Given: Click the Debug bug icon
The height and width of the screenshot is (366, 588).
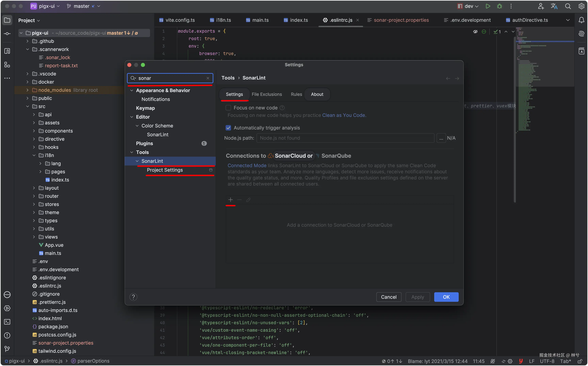Looking at the screenshot, I should 500,6.
